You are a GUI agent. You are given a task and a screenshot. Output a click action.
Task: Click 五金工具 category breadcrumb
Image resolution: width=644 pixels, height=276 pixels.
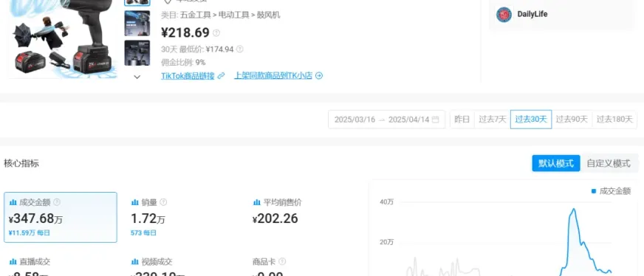coord(195,15)
